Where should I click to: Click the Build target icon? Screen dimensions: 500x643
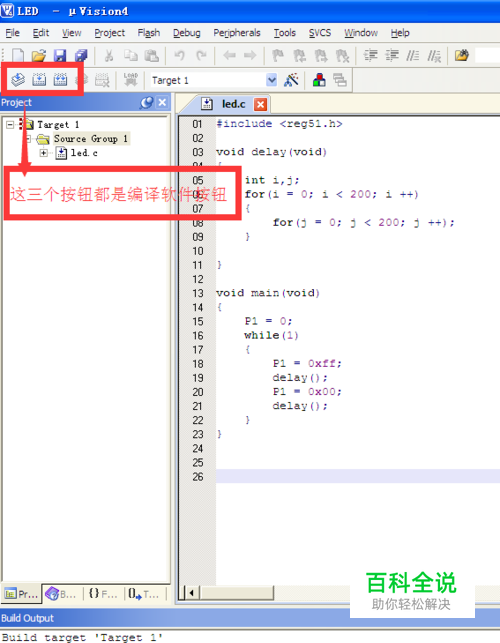point(39,80)
